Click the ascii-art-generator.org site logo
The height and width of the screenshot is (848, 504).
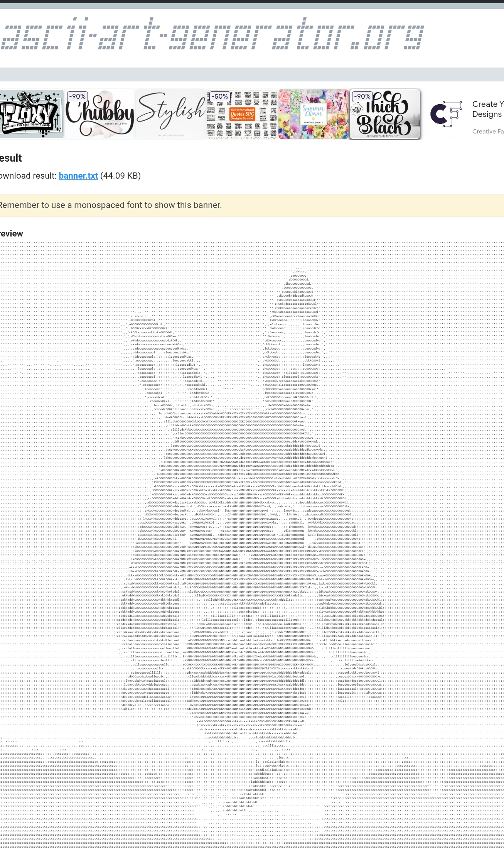(212, 34)
